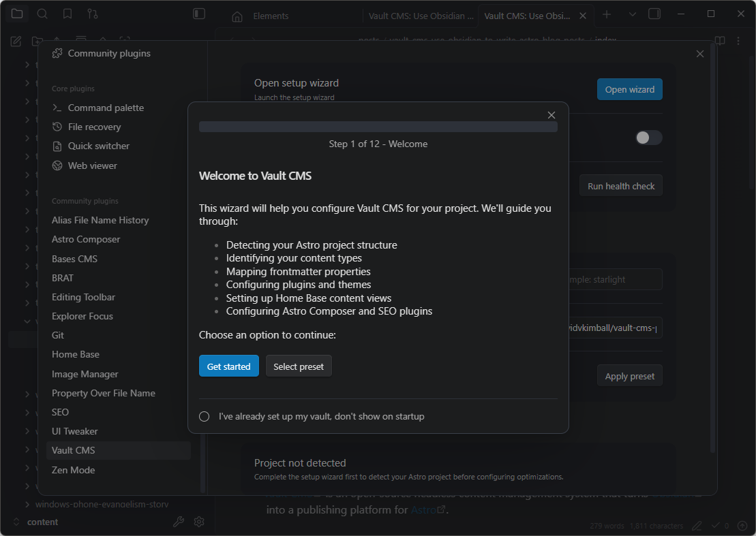Create a new note with the pencil icon
The image size is (756, 536).
pos(15,41)
